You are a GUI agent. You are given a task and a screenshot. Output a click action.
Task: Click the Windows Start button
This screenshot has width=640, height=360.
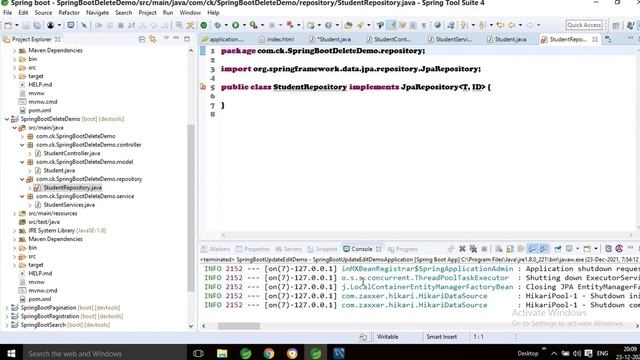click(x=11, y=353)
